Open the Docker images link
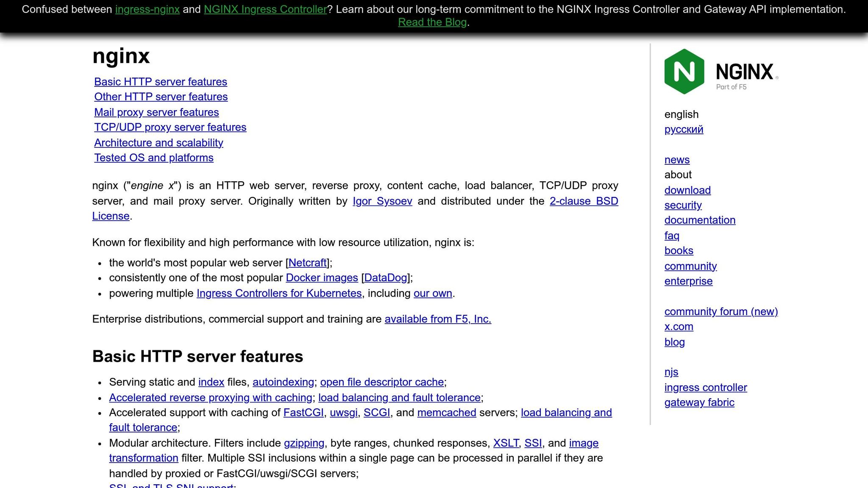 pyautogui.click(x=322, y=278)
